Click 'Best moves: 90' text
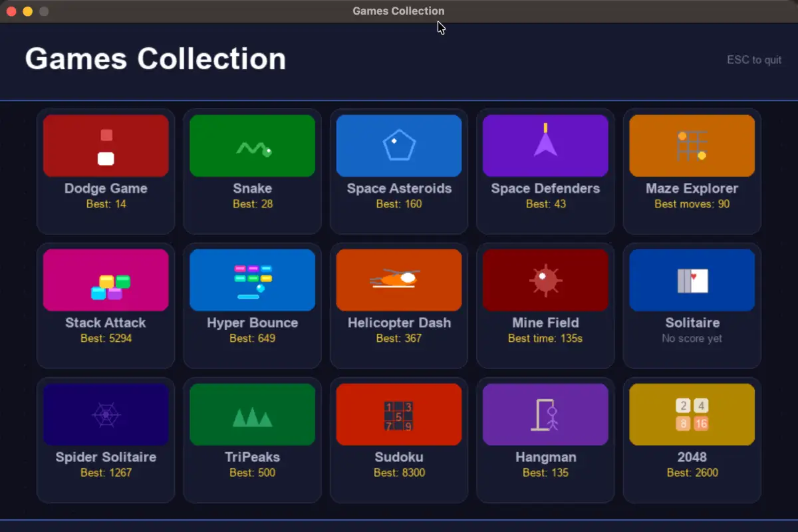Viewport: 798px width, 532px height. click(x=692, y=204)
